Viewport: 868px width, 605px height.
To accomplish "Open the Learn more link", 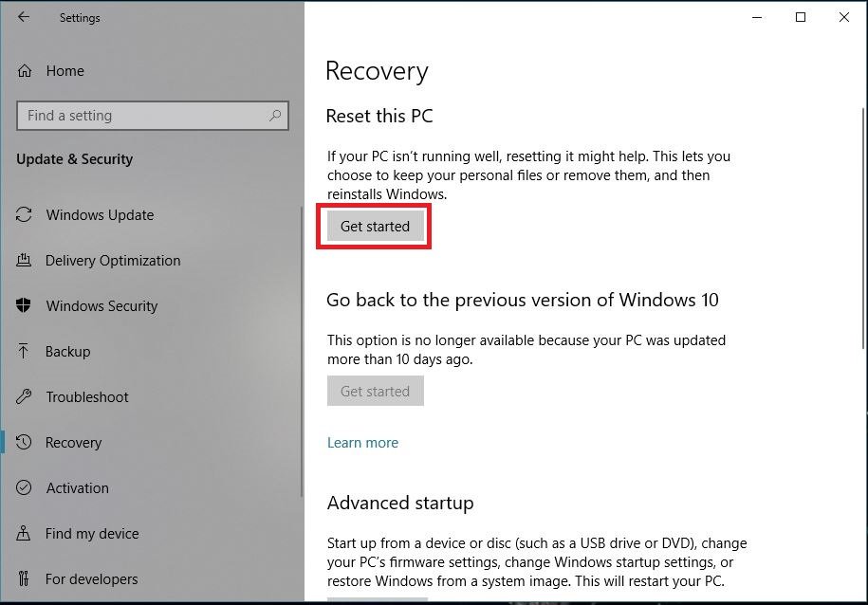I will tap(362, 443).
